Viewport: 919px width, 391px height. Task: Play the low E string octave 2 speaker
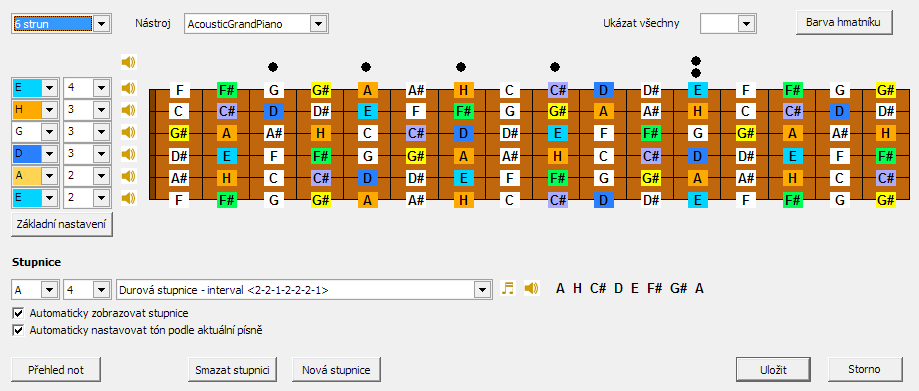tap(128, 198)
